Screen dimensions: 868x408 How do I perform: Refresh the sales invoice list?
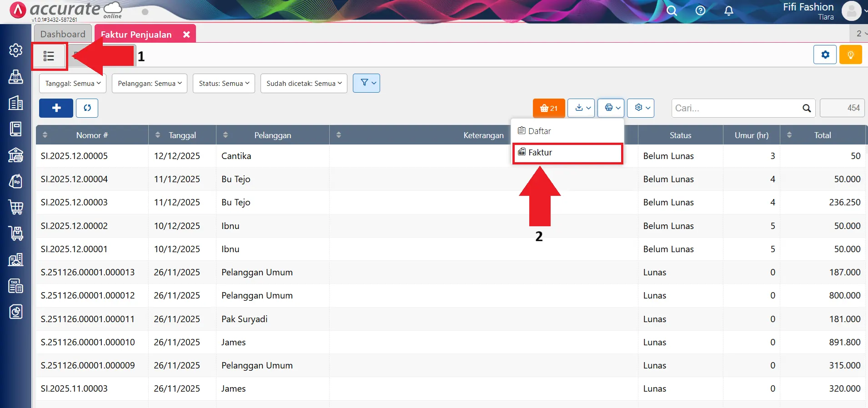(x=87, y=108)
